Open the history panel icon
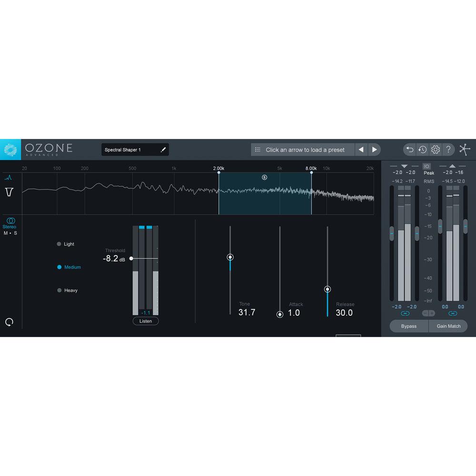The width and height of the screenshot is (476, 476). point(422,149)
